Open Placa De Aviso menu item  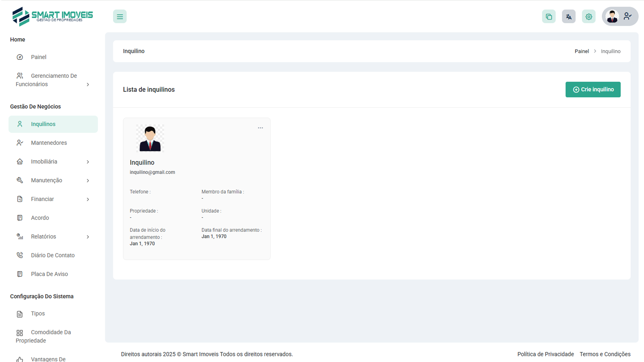(49, 274)
